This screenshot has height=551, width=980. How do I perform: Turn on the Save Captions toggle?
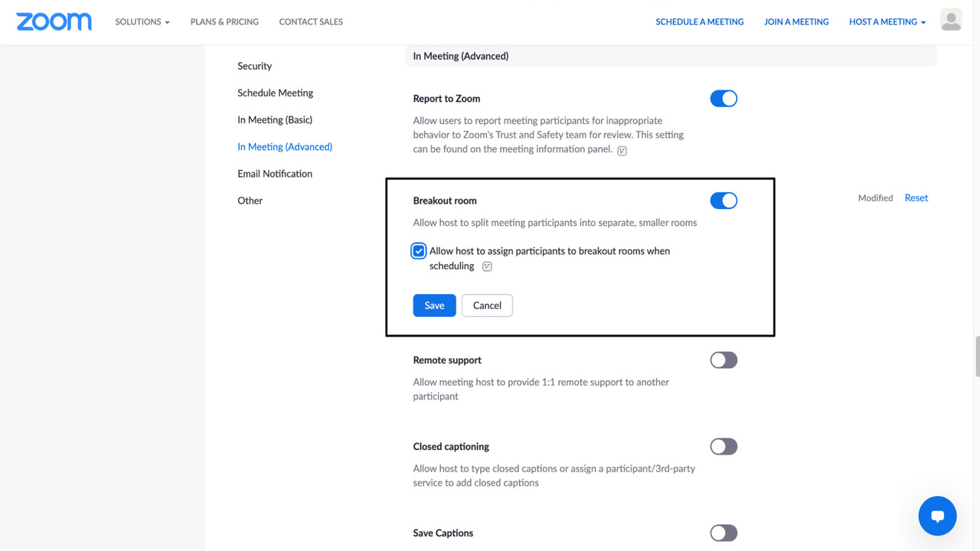(724, 533)
